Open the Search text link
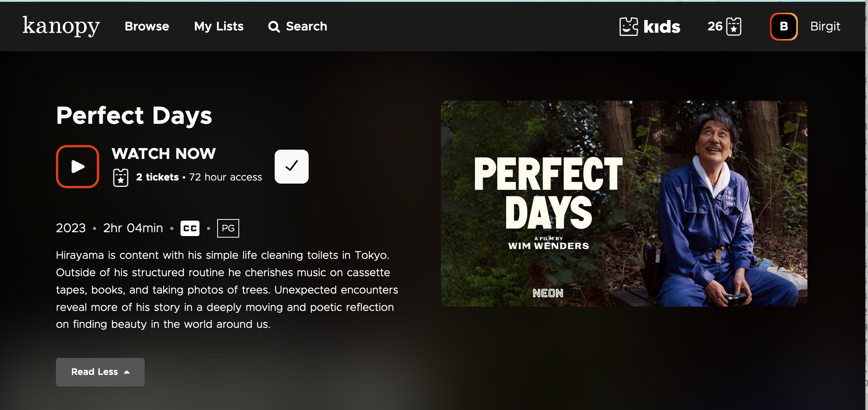This screenshot has height=410, width=868. [x=306, y=26]
